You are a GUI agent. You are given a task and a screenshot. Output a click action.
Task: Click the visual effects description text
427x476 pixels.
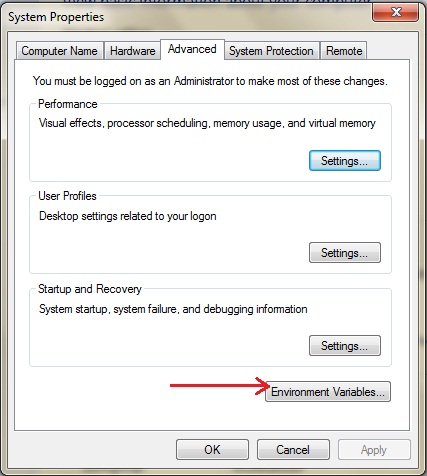pos(207,123)
